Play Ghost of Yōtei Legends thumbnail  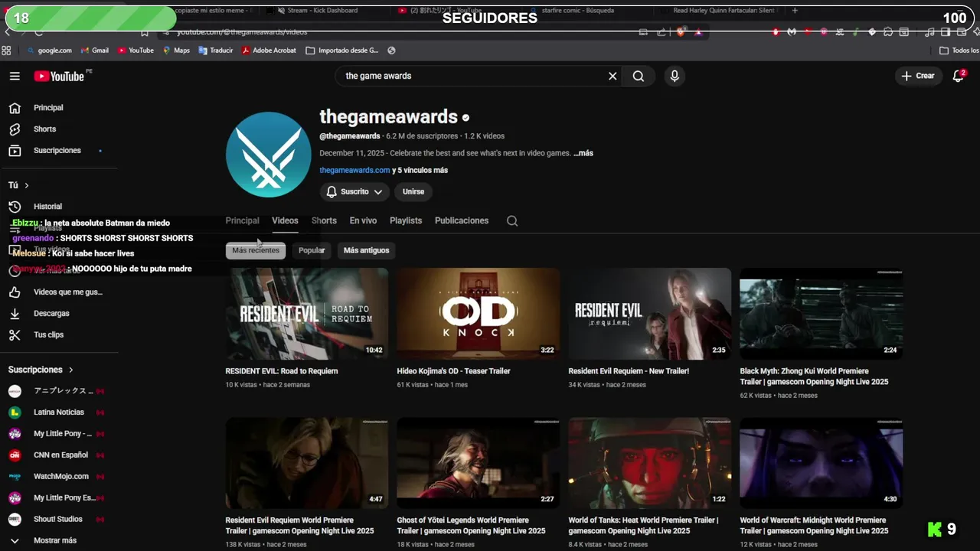[x=479, y=463]
